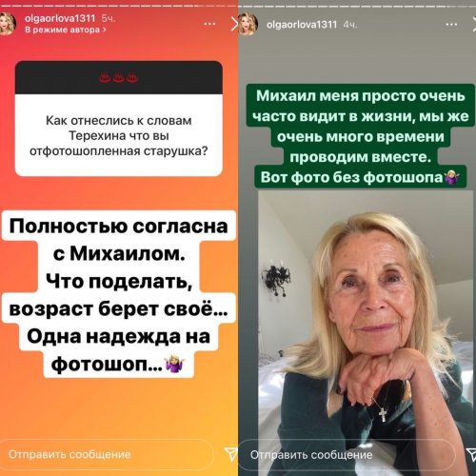Open more options dots on left story
This screenshot has width=476, height=476.
209,24
